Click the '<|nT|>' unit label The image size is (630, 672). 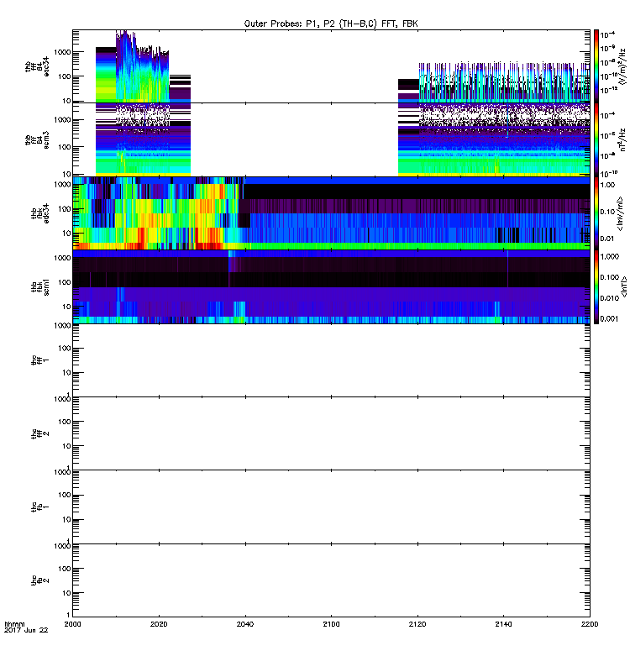click(624, 286)
